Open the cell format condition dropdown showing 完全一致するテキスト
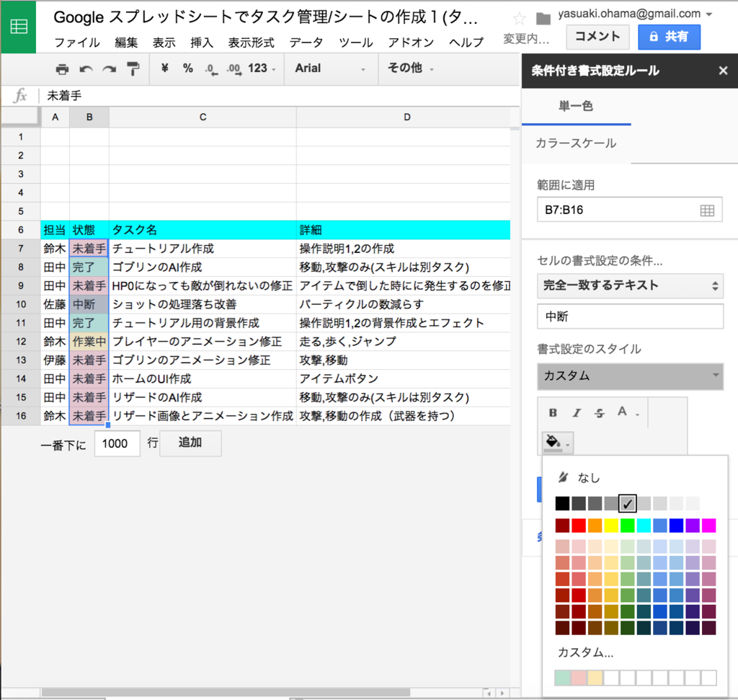Screen dimensions: 738x700 (630, 286)
